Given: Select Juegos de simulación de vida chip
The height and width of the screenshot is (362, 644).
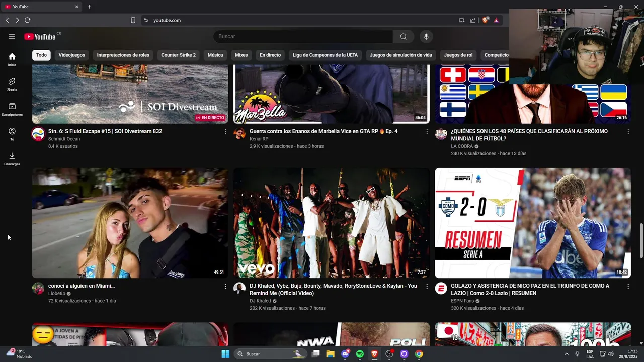Looking at the screenshot, I should [x=401, y=55].
